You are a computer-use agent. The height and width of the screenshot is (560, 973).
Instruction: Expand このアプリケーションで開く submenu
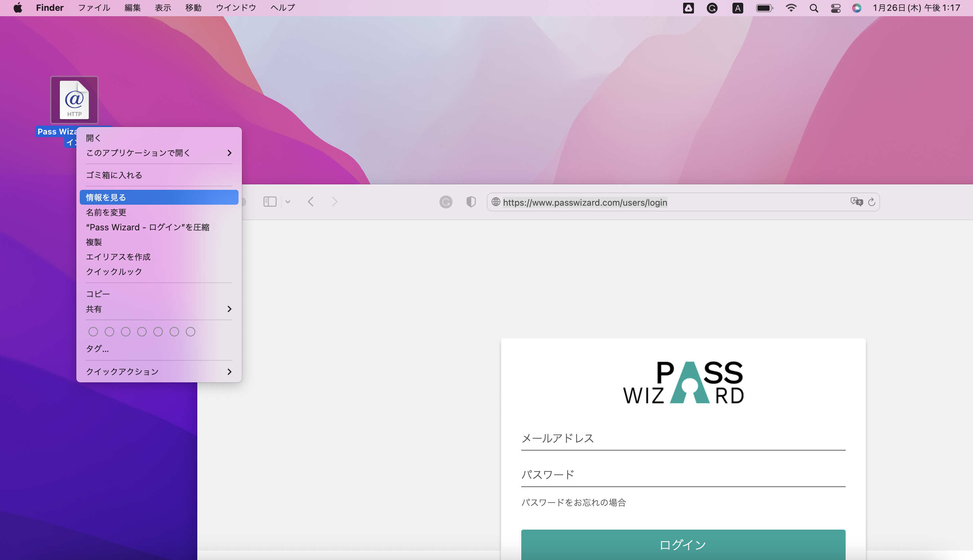[159, 153]
